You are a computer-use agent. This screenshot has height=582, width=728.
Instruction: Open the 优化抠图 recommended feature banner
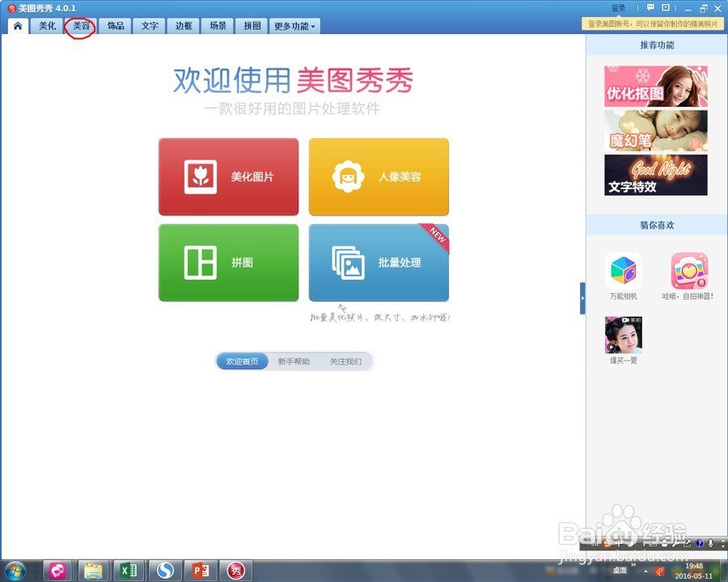(656, 86)
